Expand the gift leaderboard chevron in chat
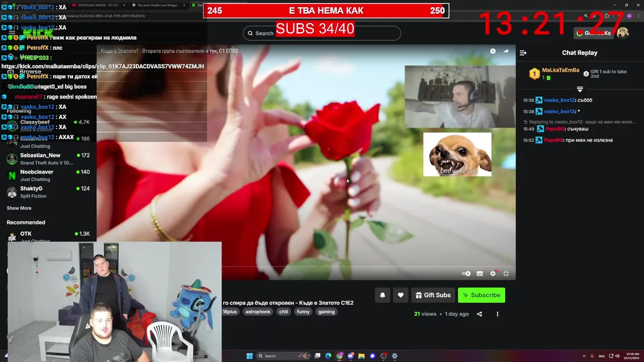The image size is (644, 362). click(x=580, y=89)
